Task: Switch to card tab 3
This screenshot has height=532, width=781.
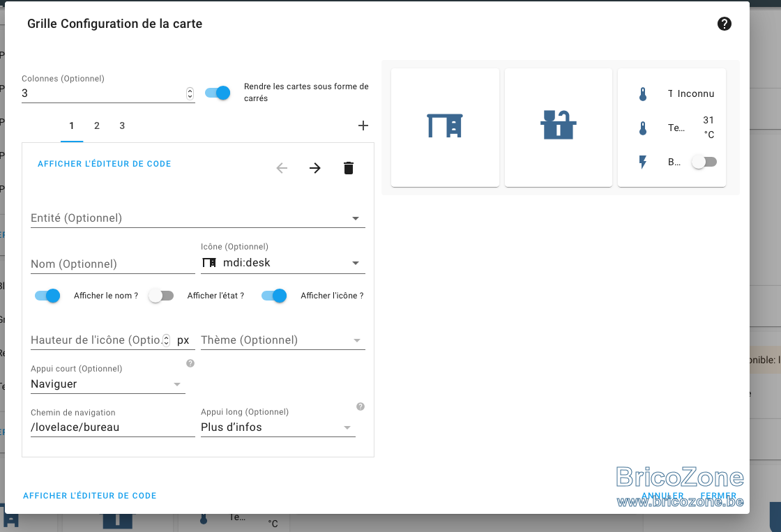Action: click(x=122, y=126)
